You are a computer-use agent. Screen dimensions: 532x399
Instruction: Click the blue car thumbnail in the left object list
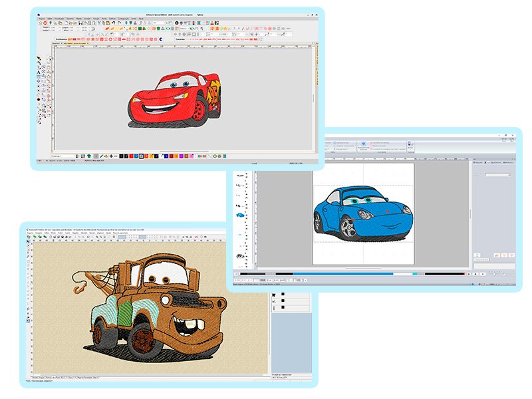point(239,215)
